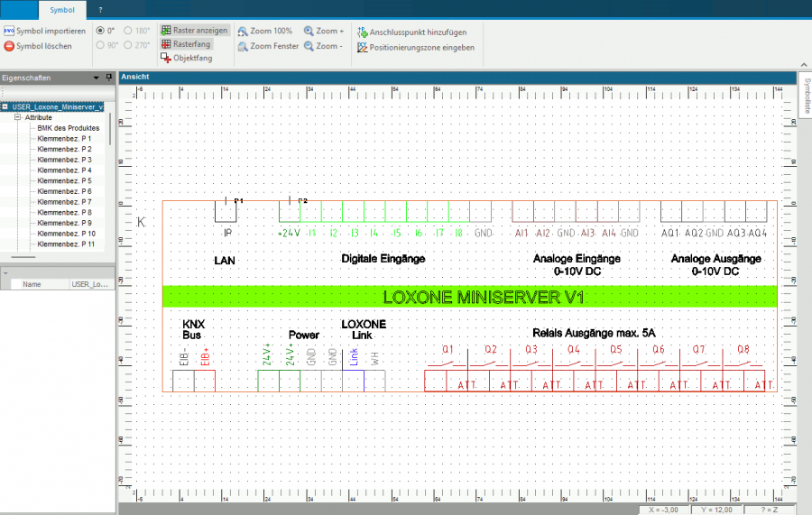This screenshot has width=812, height=515.
Task: Click the Analoge Ausgänge 0-10V DC label
Action: (715, 264)
